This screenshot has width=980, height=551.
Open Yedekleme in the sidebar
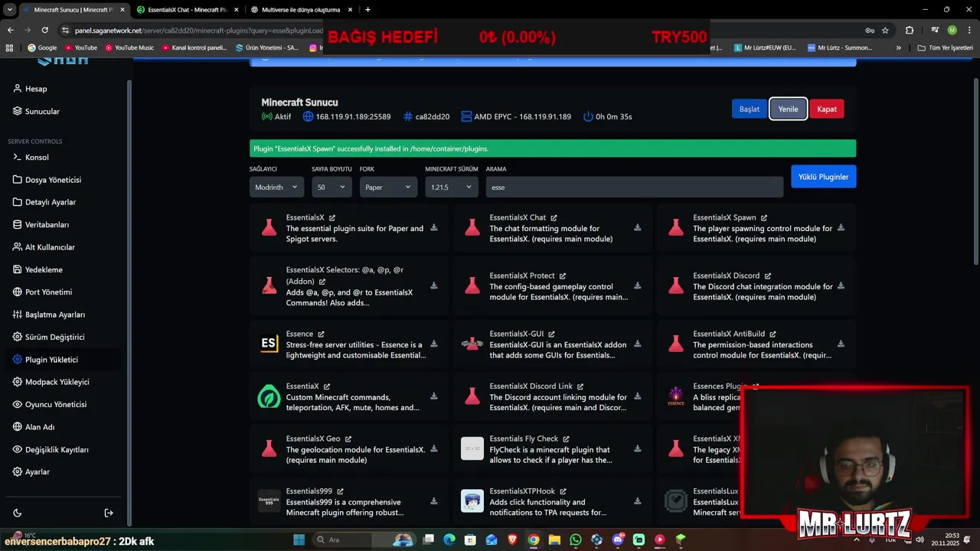[44, 269]
